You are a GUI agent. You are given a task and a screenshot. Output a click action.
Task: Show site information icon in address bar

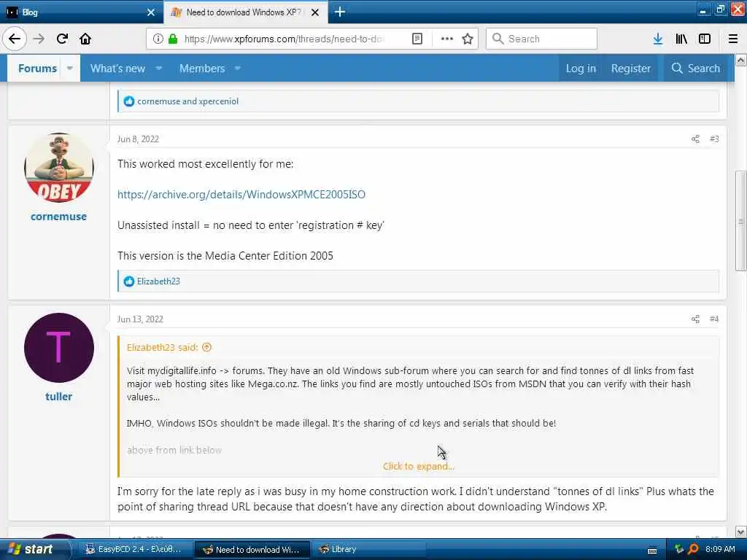pyautogui.click(x=158, y=39)
